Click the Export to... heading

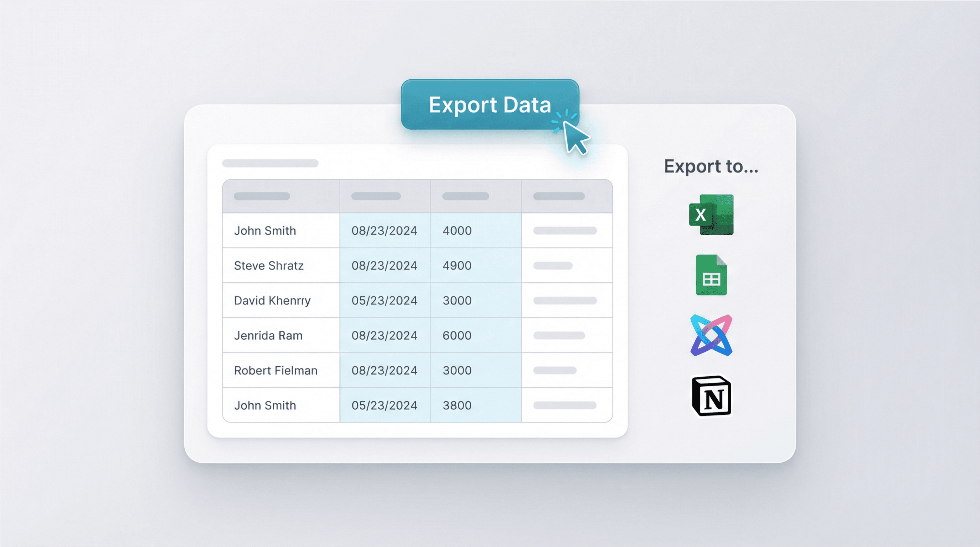(711, 166)
